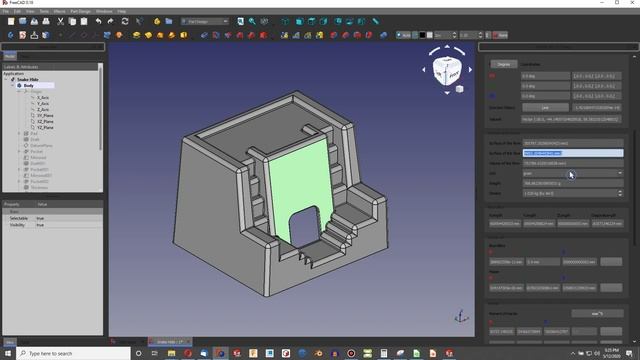
Task: Click the Revolution tool icon
Action: 148,35
